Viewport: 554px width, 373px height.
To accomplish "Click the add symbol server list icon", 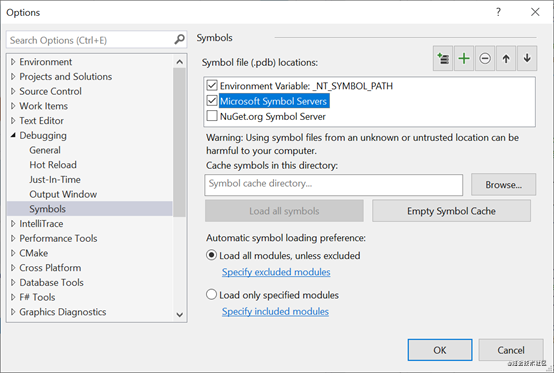I will coord(443,58).
